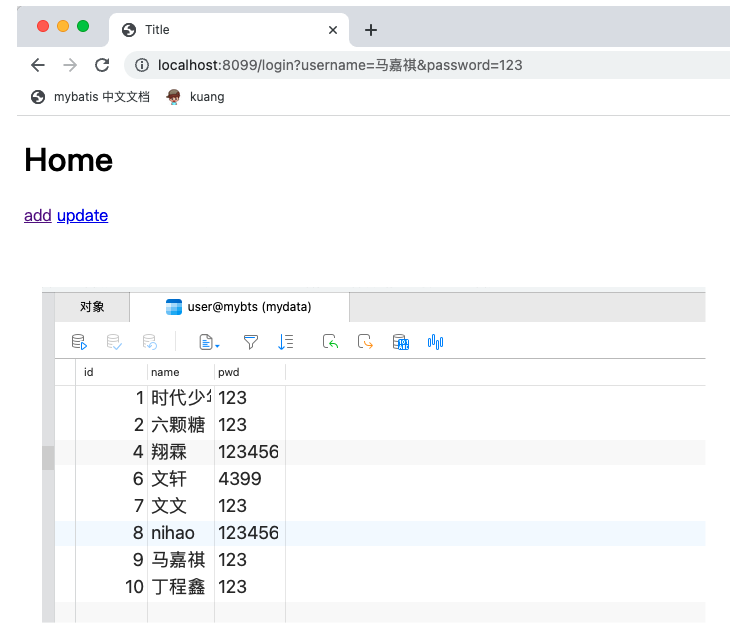Select the id cell 1
The height and width of the screenshot is (623, 753).
click(x=111, y=398)
